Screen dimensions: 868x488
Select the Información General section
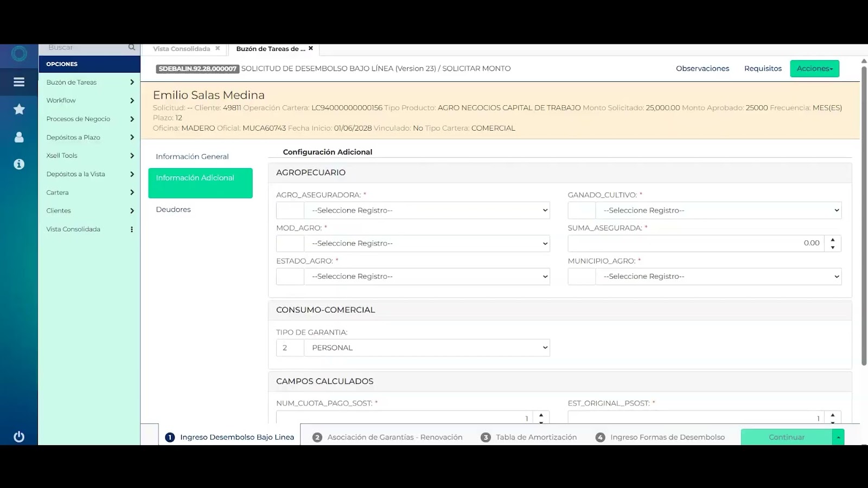tap(192, 156)
